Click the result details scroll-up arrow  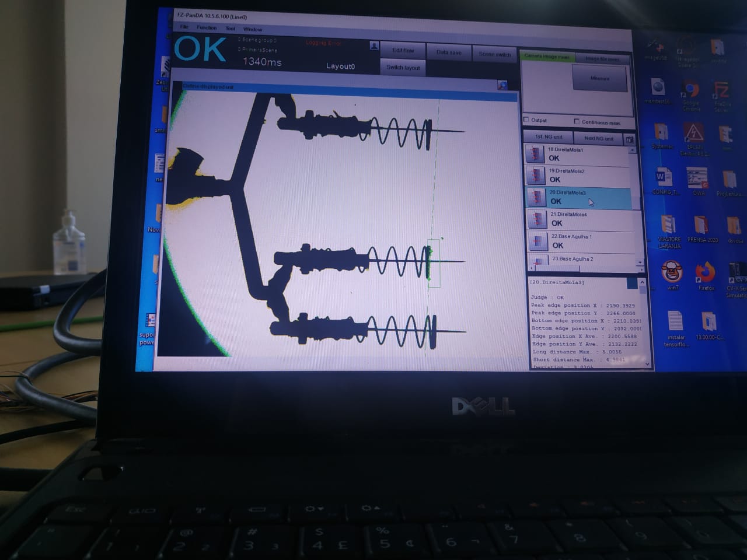pos(643,282)
